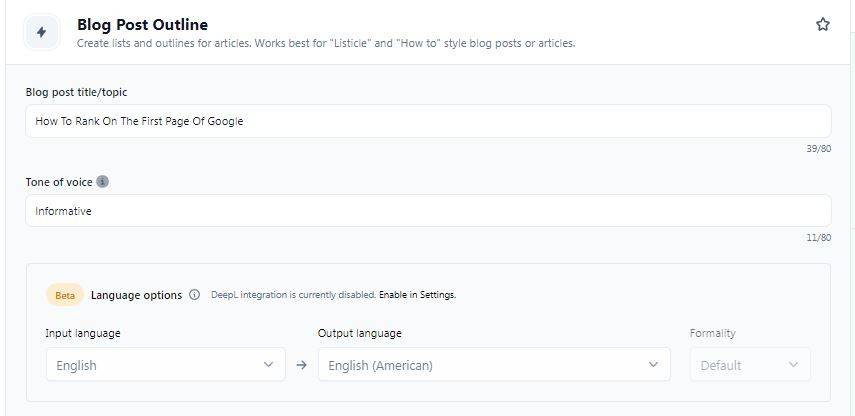Screen dimensions: 855x416
Task: Click the Language options label
Action: coord(136,295)
